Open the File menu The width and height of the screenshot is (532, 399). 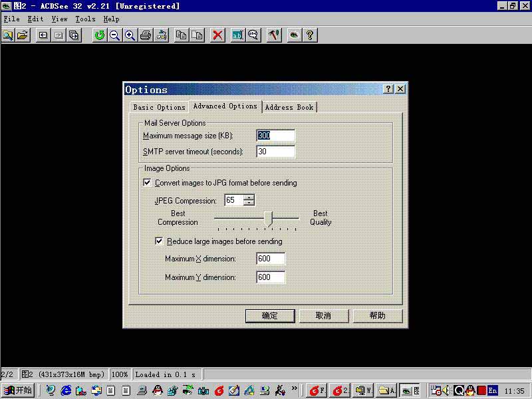pyautogui.click(x=11, y=19)
